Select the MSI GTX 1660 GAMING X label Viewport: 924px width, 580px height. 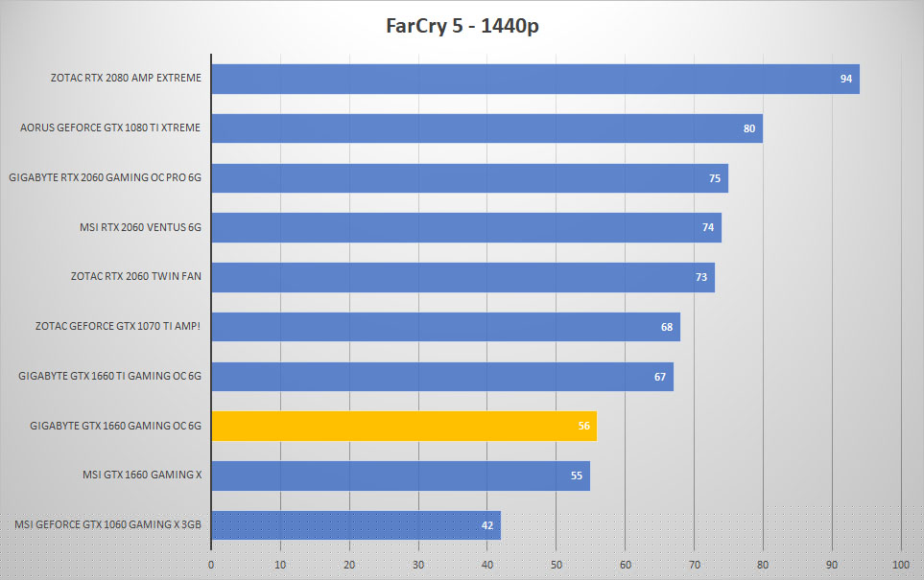pos(142,475)
